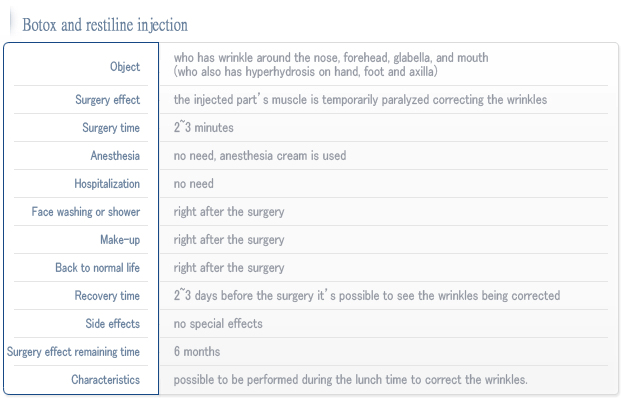Click the 'Characteristics' row label
Screen dimensions: 621x398
pos(105,380)
